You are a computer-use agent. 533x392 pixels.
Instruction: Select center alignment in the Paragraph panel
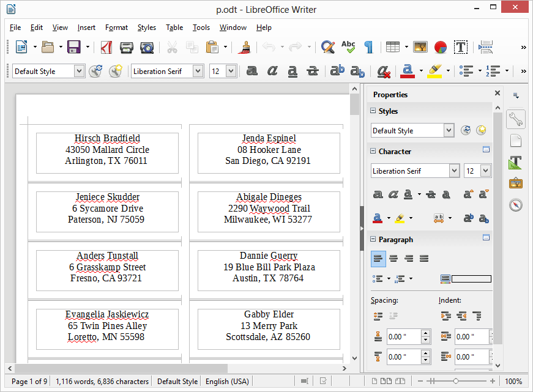tap(395, 259)
